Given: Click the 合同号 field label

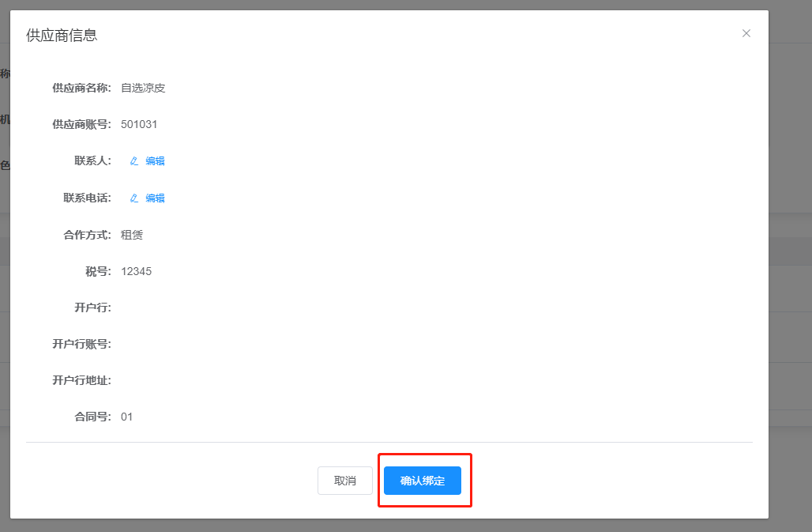Looking at the screenshot, I should point(92,417).
